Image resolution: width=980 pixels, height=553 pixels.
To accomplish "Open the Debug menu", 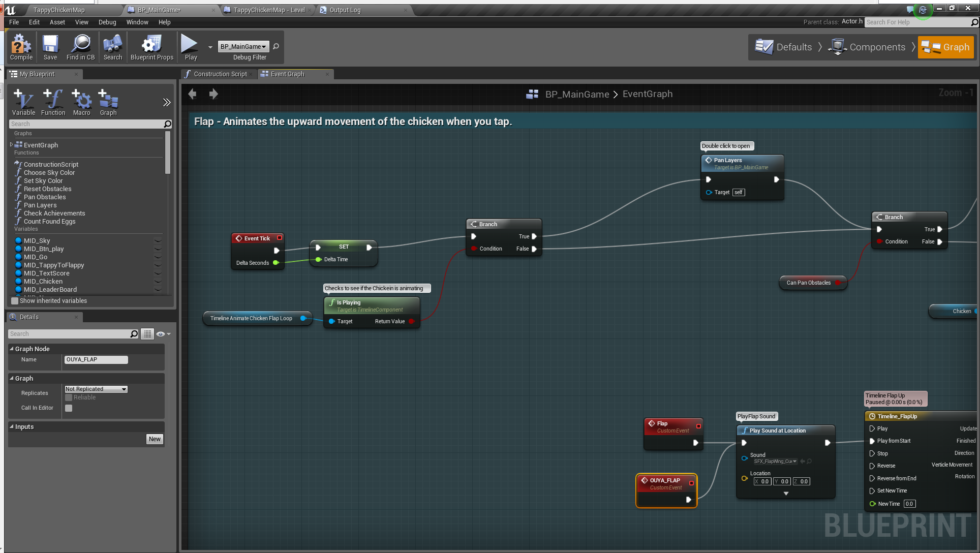I will [x=107, y=22].
